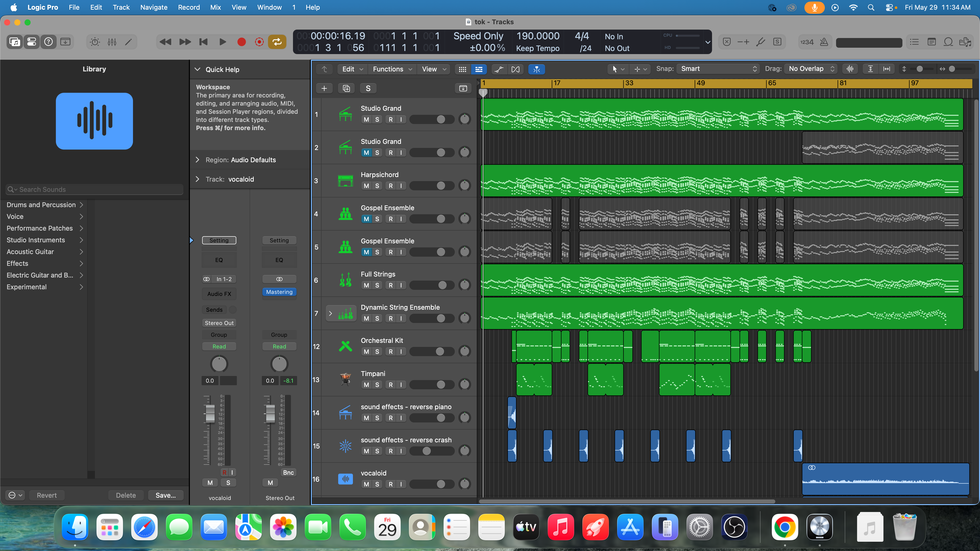Click the Fast Forward transport button
Image resolution: width=980 pixels, height=551 pixels.
click(185, 42)
